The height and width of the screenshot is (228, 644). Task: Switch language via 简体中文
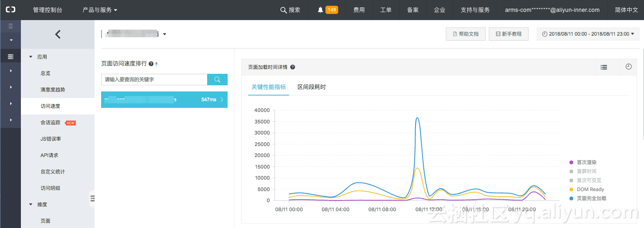(x=626, y=10)
